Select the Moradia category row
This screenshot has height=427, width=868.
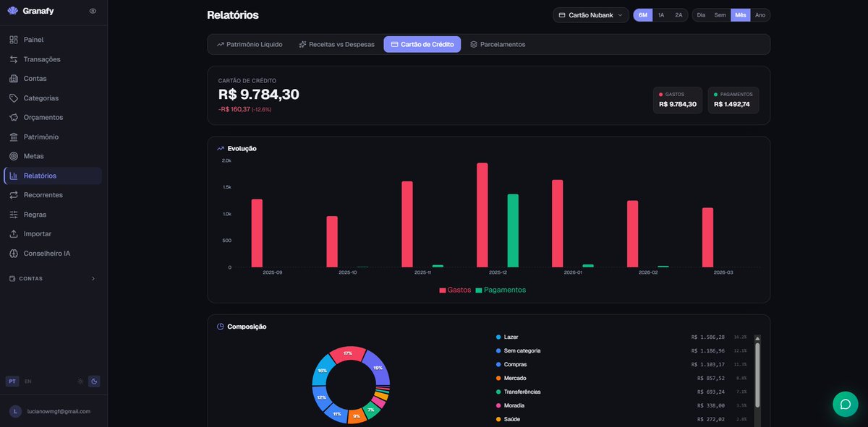(x=621, y=405)
